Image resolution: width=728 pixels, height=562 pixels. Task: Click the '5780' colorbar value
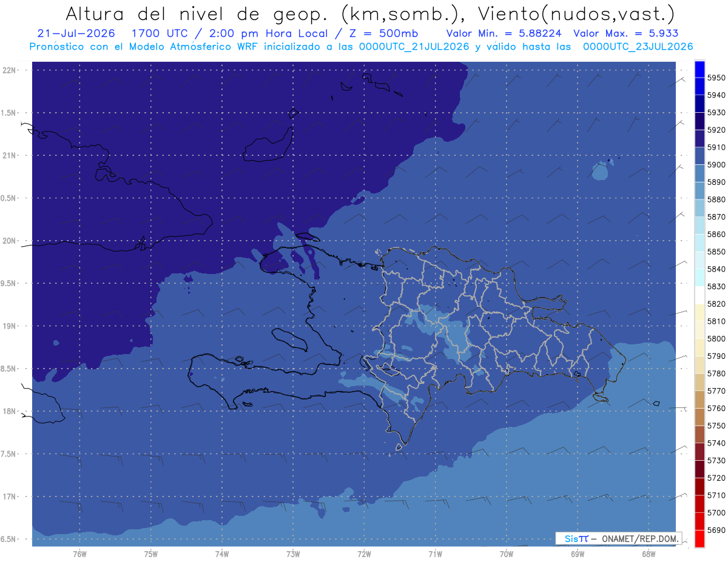point(716,373)
